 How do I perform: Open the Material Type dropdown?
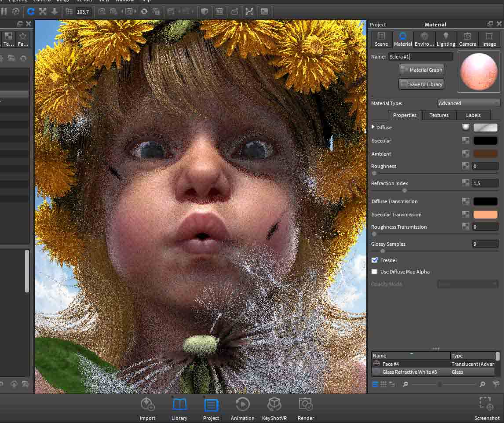[468, 103]
